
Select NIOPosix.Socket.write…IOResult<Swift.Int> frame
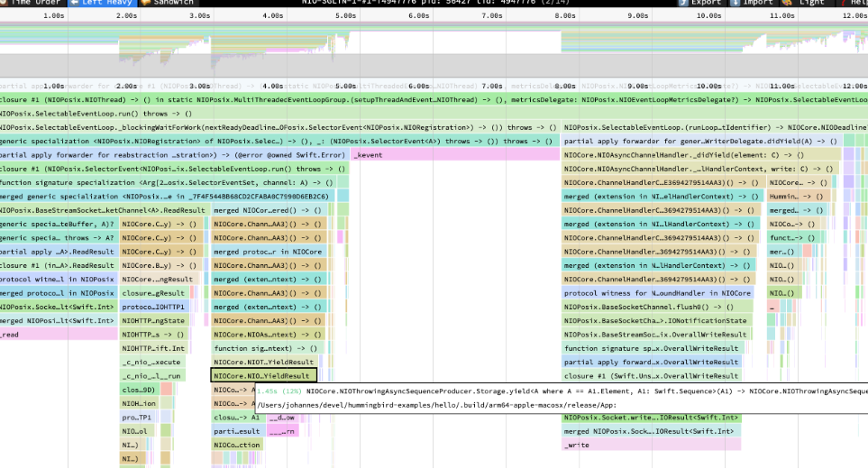click(x=651, y=418)
